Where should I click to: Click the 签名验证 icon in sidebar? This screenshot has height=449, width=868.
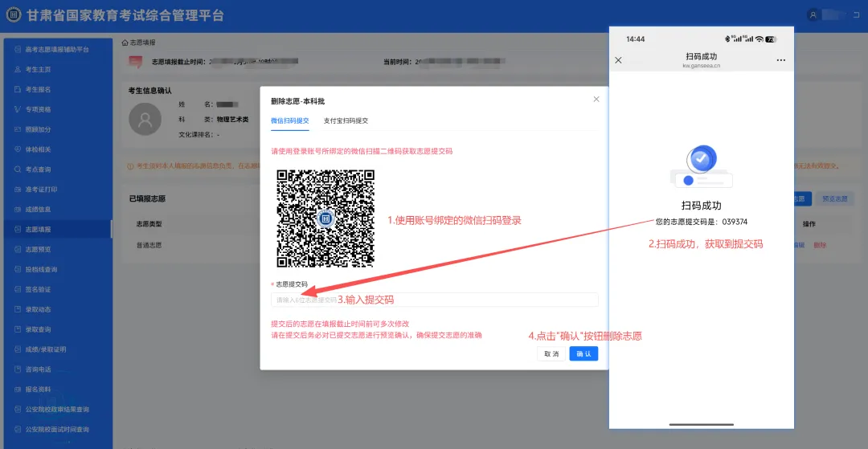point(17,289)
